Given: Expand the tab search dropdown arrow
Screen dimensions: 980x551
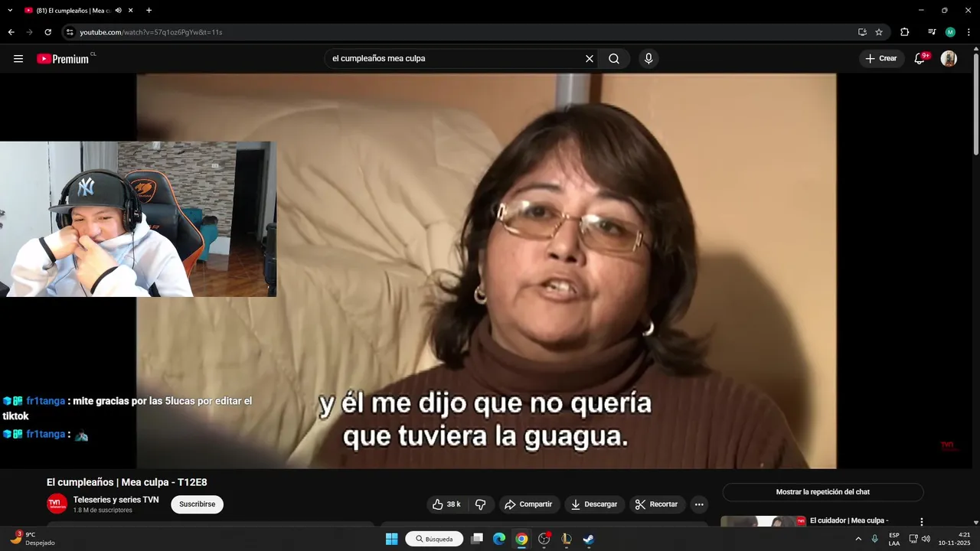Looking at the screenshot, I should 10,11.
